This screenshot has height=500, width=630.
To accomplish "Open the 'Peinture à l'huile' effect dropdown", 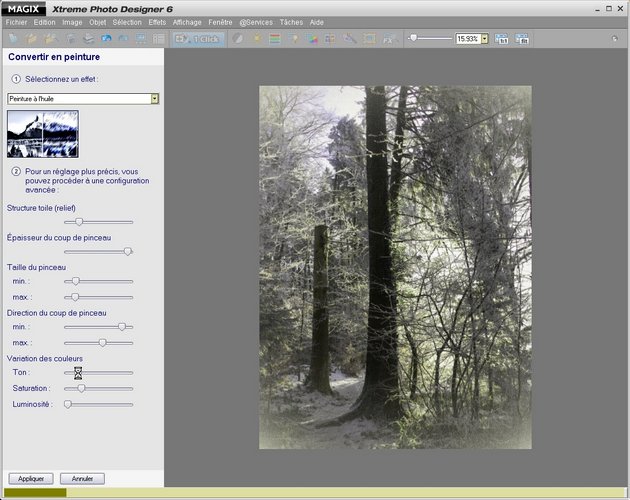I will (155, 98).
